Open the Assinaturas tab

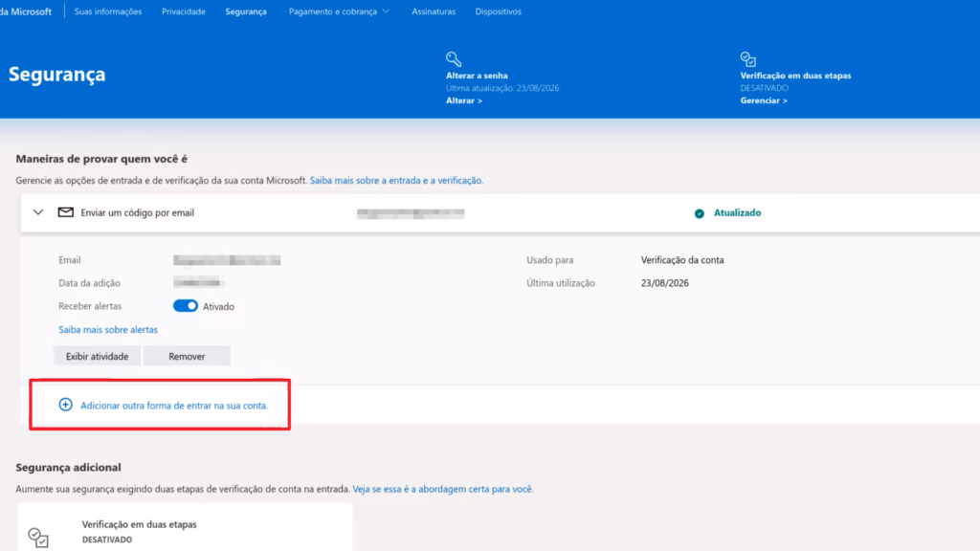434,11
